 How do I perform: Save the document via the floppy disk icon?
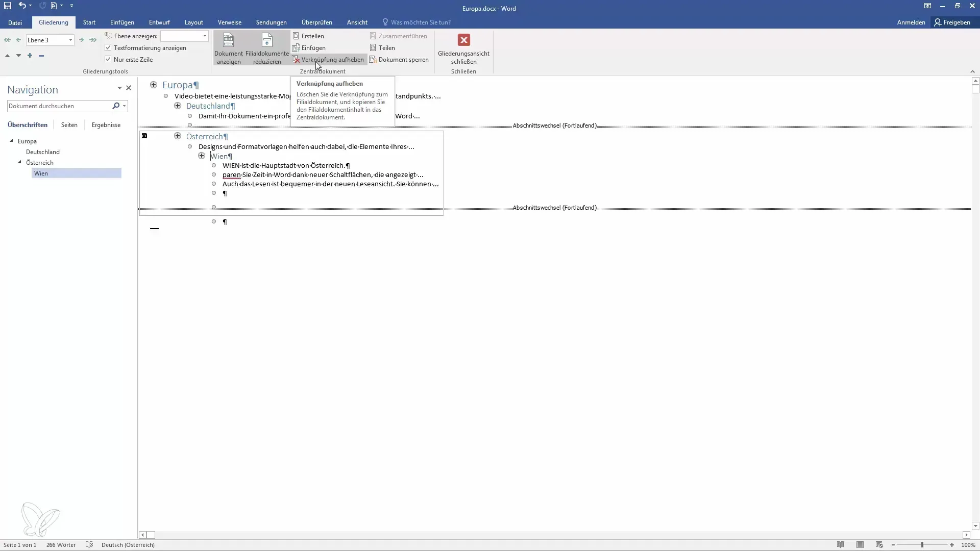point(8,6)
